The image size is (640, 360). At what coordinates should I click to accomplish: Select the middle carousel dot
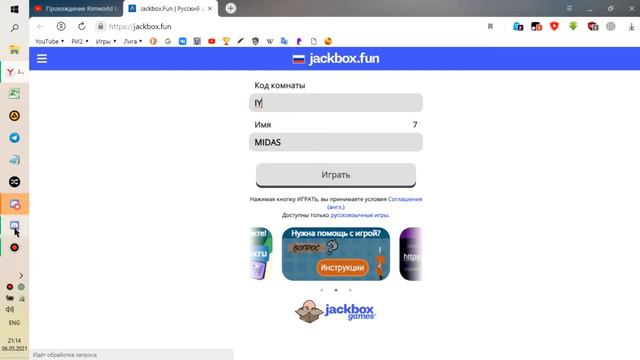coord(336,290)
